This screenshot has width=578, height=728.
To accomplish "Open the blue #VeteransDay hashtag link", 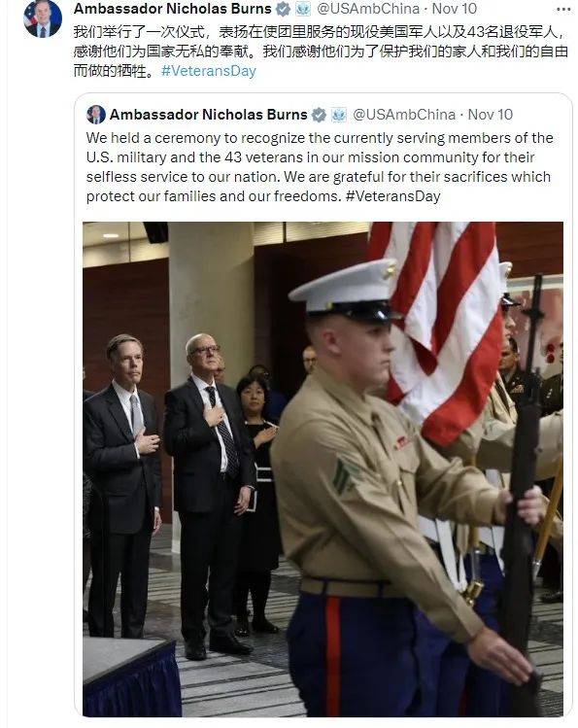I will click(x=208, y=71).
